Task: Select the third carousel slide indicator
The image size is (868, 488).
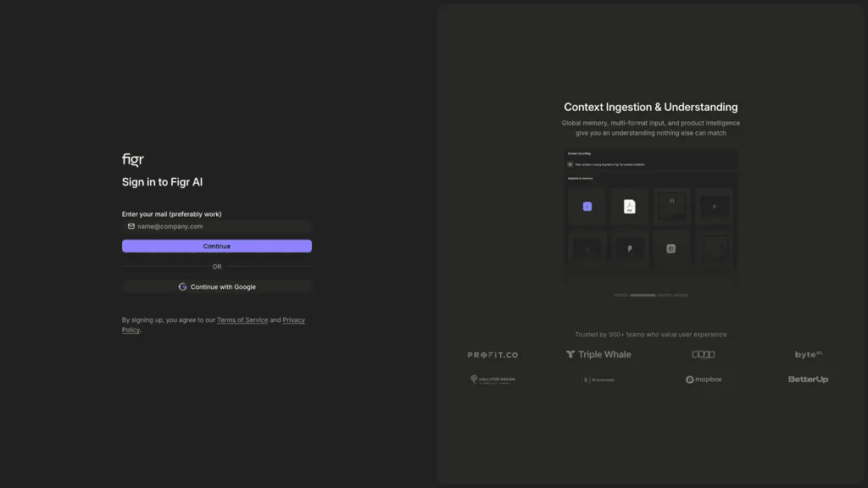Action: [665, 296]
